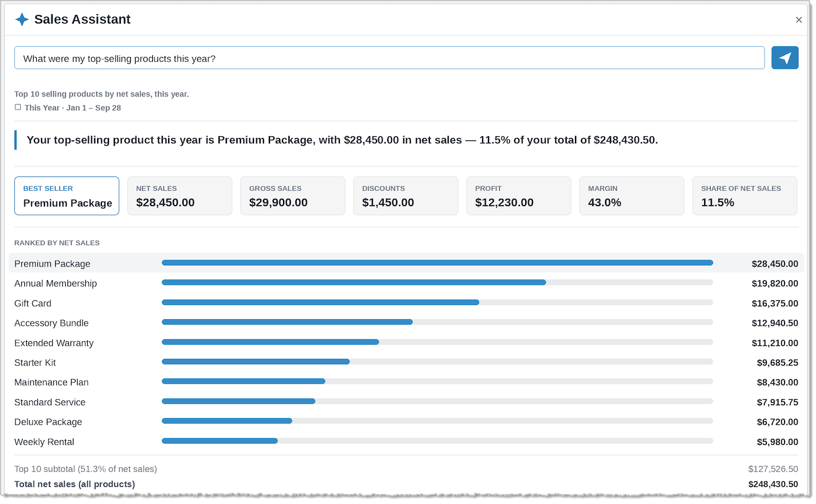
Task: Send the question with the arrow button
Action: pyautogui.click(x=785, y=57)
